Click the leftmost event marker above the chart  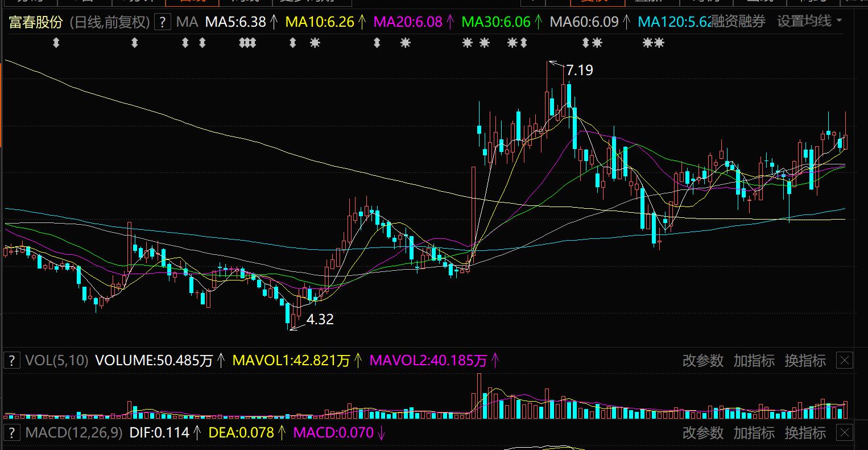coord(56,43)
